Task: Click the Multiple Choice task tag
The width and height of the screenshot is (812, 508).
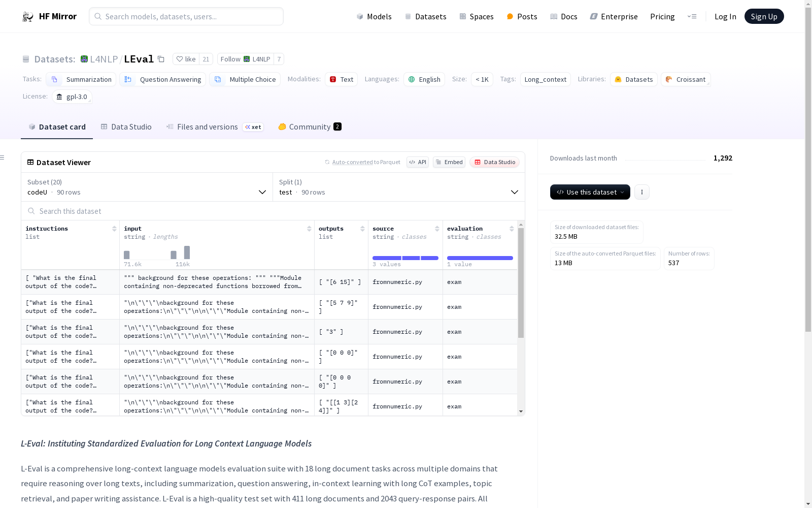Action: 245,79
